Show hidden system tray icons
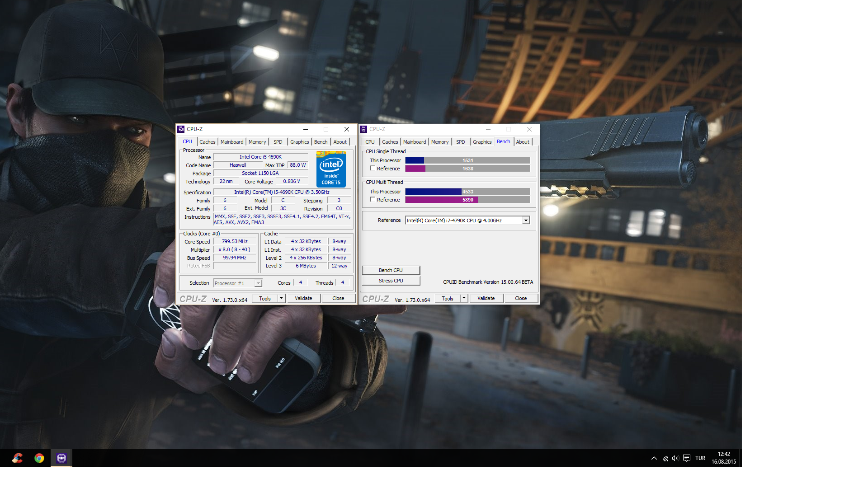Viewport: 868px width, 488px height. tap(654, 458)
